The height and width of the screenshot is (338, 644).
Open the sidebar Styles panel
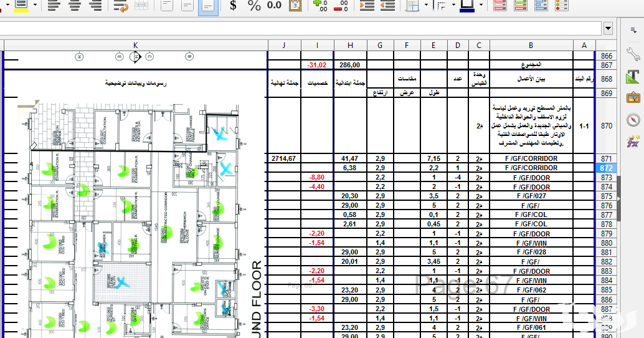point(633,77)
